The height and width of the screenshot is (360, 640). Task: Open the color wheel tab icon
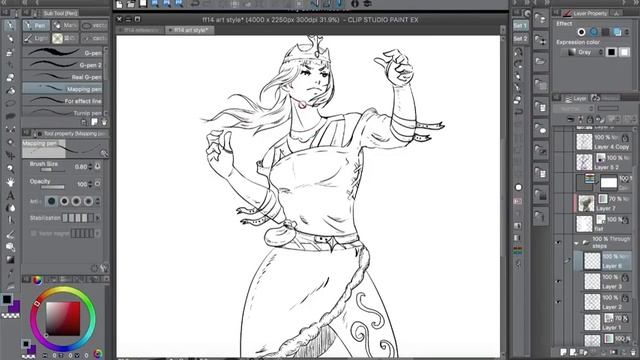click(x=37, y=280)
